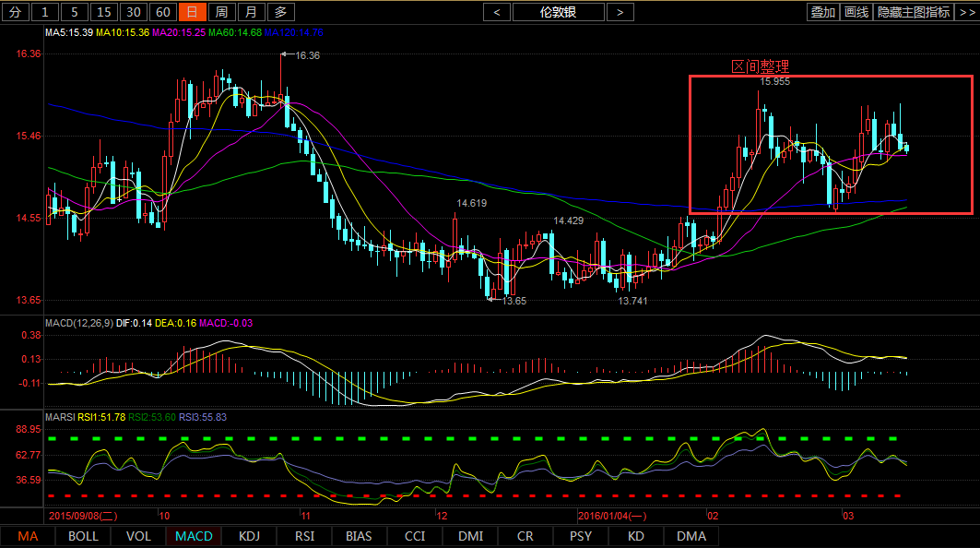Click the 叠加 overlay button
This screenshot has width=980, height=548.
tap(822, 12)
